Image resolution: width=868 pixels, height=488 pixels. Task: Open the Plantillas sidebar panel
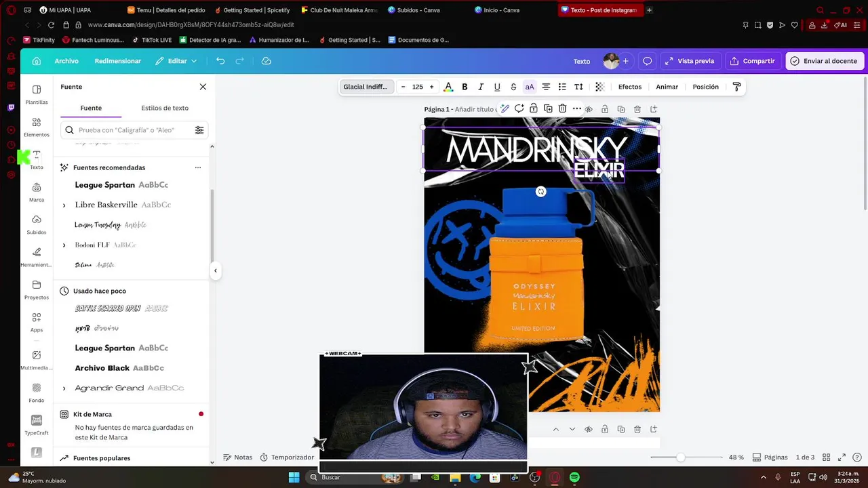(x=37, y=94)
